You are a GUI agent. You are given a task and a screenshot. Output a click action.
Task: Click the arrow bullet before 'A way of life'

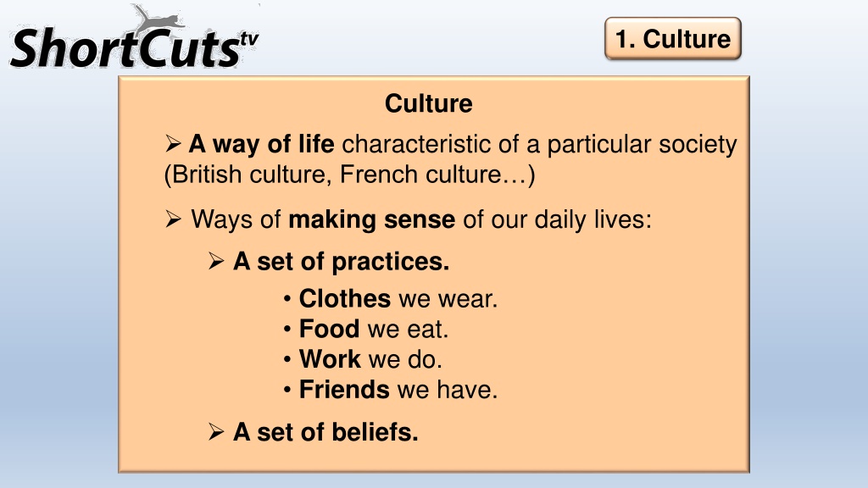click(x=173, y=144)
